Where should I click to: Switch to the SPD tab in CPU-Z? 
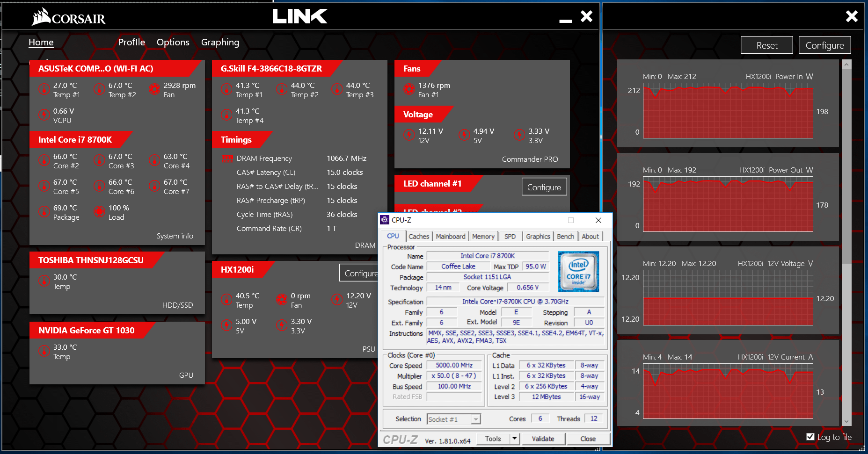point(510,237)
